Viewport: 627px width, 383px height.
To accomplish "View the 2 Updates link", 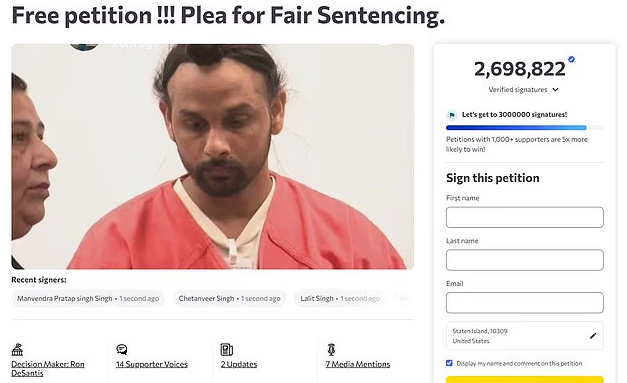I will click(239, 364).
